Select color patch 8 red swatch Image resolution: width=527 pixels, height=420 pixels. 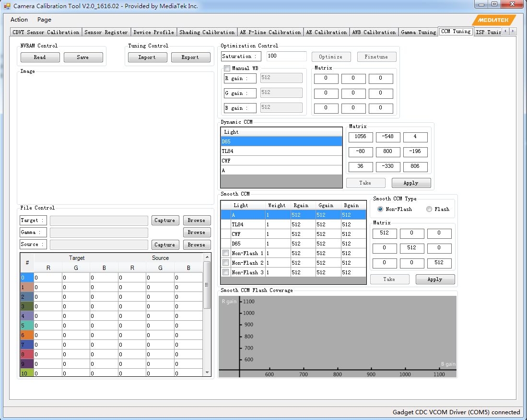click(27, 354)
